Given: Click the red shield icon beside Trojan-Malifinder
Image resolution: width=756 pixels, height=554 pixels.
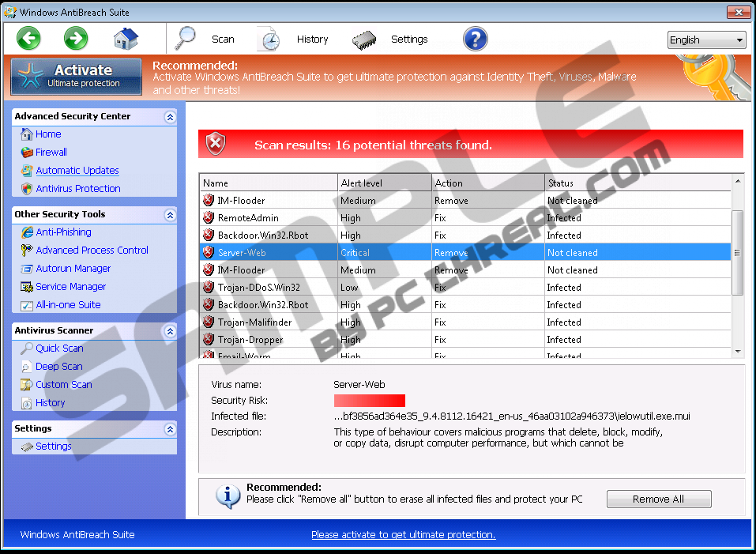Looking at the screenshot, I should coord(209,322).
